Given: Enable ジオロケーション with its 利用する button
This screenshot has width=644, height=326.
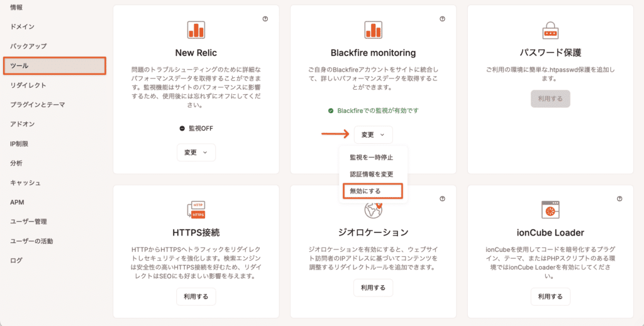Looking at the screenshot, I should (x=374, y=288).
